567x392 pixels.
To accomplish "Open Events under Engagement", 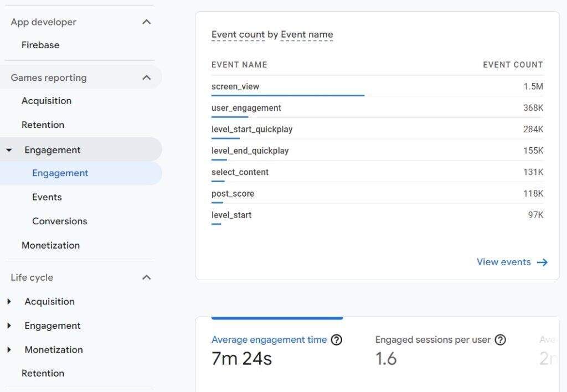I will tap(47, 197).
